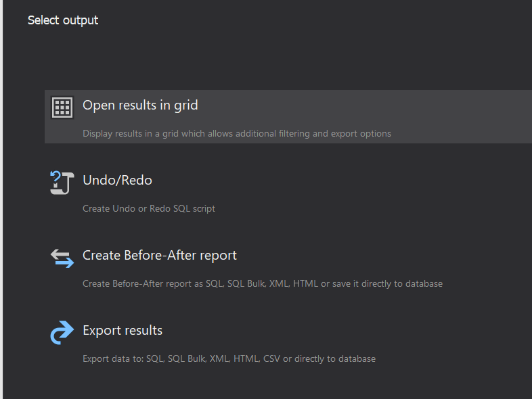Screen dimensions: 532x399
Task: Click the "Select output" heading
Action: (63, 20)
